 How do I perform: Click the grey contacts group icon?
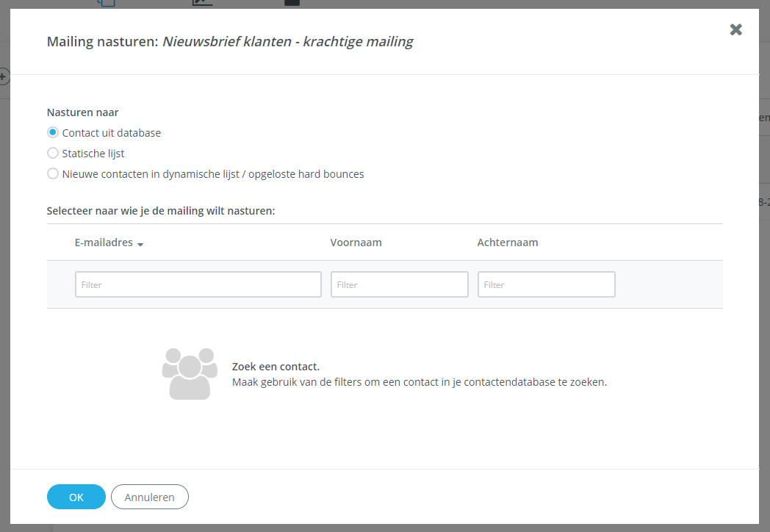tap(190, 373)
